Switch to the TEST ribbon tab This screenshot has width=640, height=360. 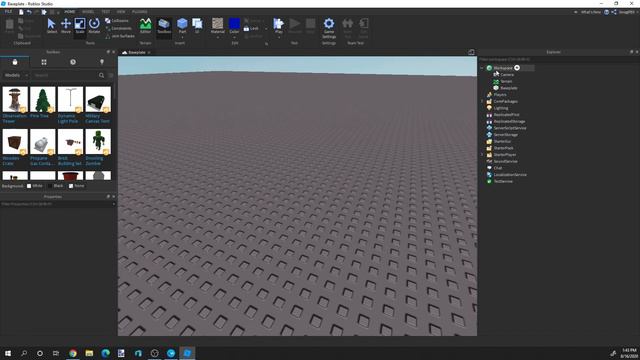click(x=105, y=12)
